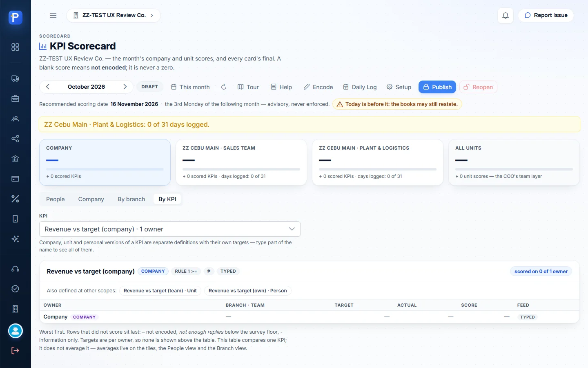Screen dimensions: 588x368
Task: Click the Publish button
Action: (437, 87)
